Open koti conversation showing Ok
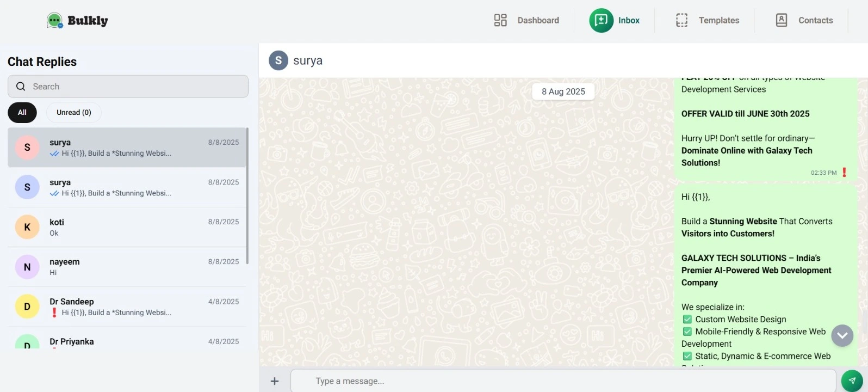Screen dimensions: 868x392 [x=127, y=227]
